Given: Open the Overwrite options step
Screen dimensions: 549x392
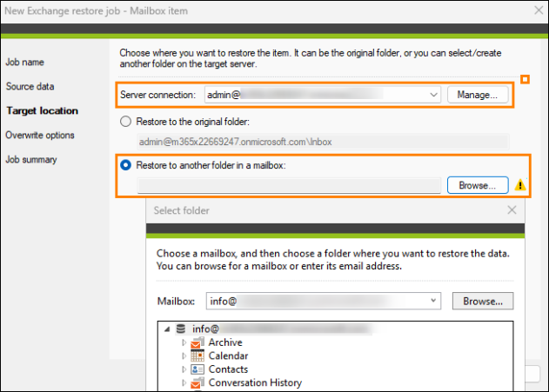Looking at the screenshot, I should tap(40, 136).
